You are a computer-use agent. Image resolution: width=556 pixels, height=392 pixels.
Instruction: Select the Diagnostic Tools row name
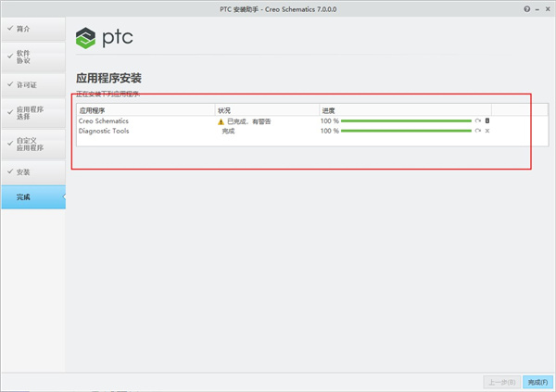click(x=104, y=131)
